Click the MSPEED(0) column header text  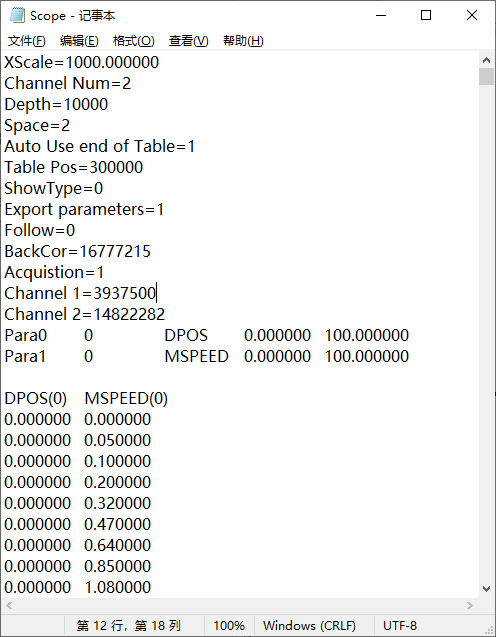[x=126, y=399]
